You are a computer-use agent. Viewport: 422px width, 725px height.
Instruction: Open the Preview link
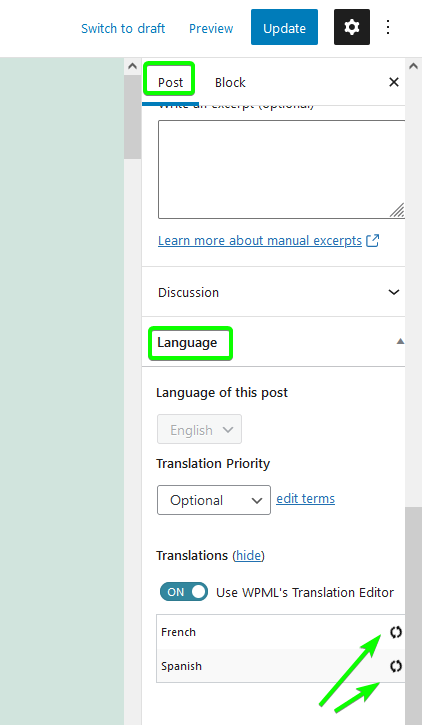[211, 28]
